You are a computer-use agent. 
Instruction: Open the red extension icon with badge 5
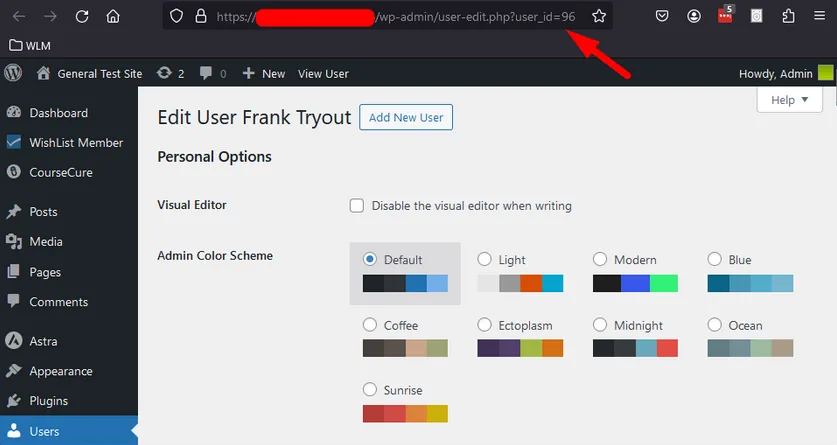[x=725, y=15]
